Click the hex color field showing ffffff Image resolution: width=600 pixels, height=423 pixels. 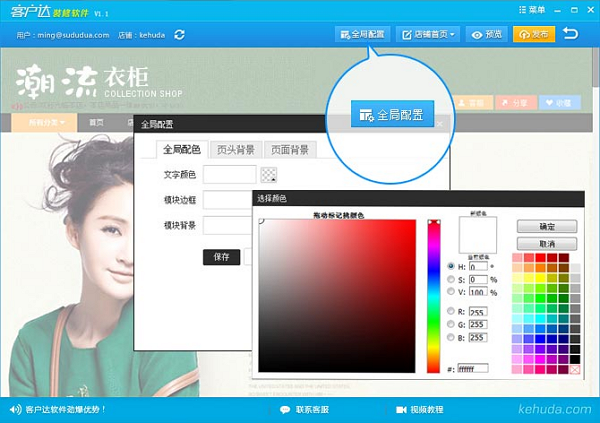tap(473, 368)
